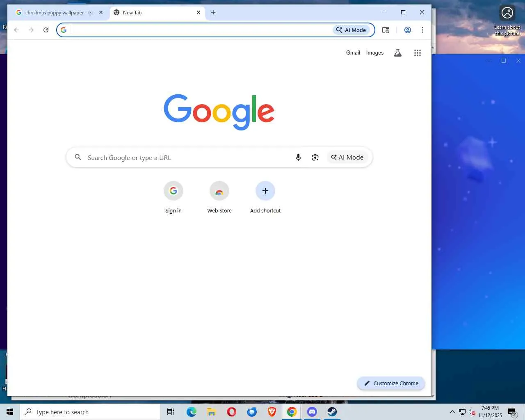Search by image with the camera icon in the search box

point(315,157)
